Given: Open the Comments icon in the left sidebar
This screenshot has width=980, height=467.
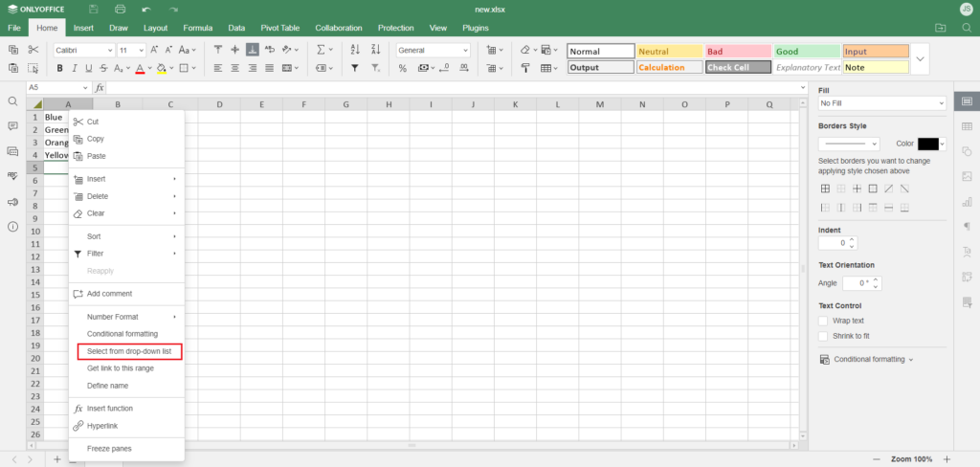Looking at the screenshot, I should point(12,126).
